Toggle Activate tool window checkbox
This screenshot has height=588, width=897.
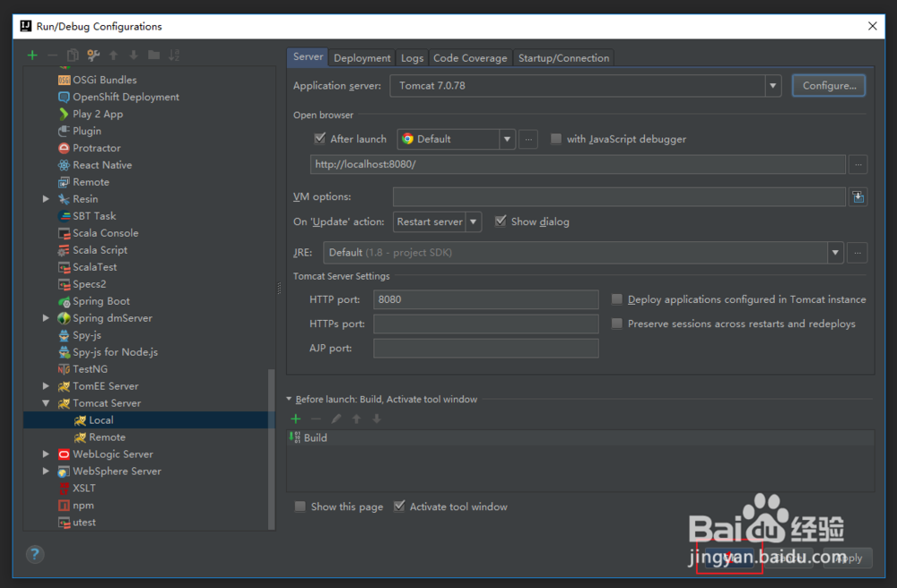tap(399, 506)
